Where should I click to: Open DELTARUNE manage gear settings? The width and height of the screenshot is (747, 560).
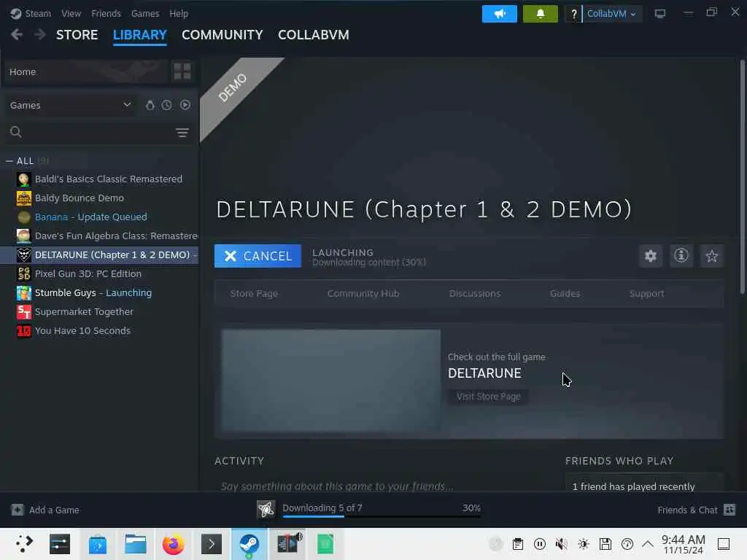tap(650, 256)
